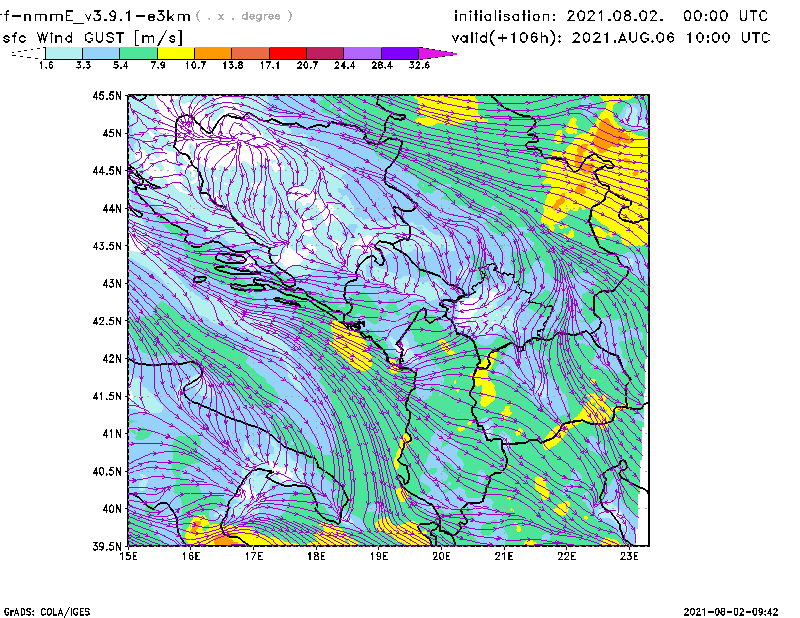Click the 44.5N latitude label

click(x=107, y=170)
